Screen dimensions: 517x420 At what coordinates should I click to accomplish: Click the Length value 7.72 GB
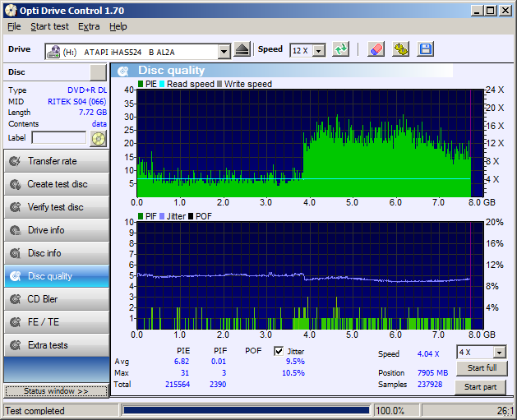pyautogui.click(x=93, y=113)
